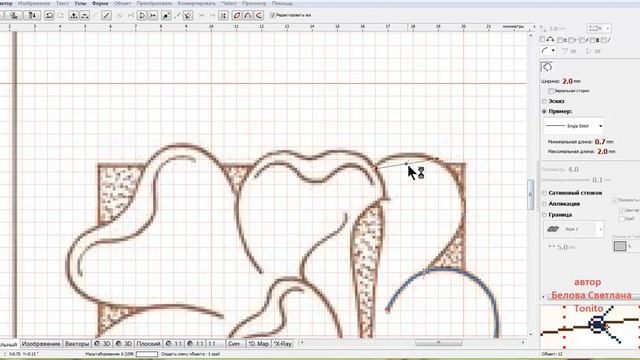
Task: Click the undo curved-arrow toolbar icon
Action: [x=49, y=16]
